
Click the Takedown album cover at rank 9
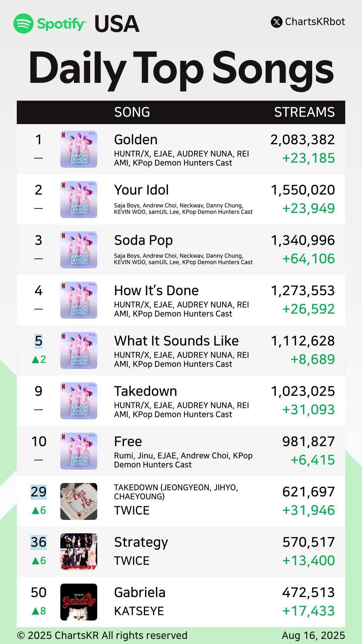pyautogui.click(x=79, y=401)
